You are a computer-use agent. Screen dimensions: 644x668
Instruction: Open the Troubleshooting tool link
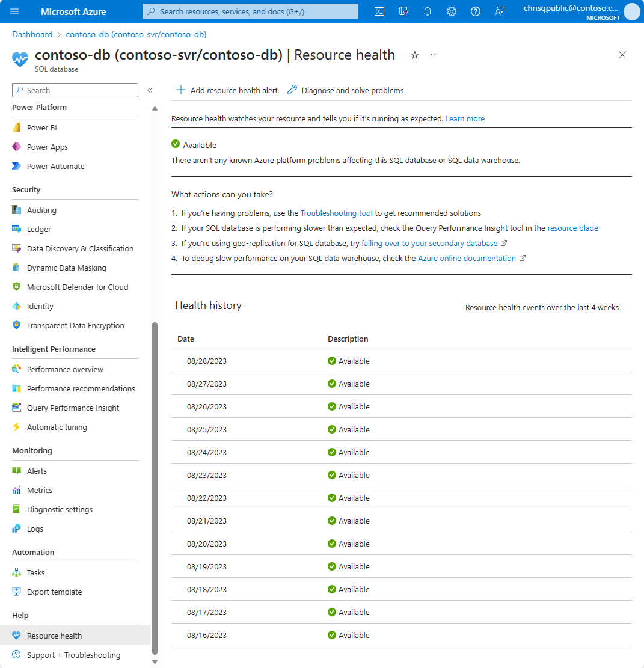336,213
